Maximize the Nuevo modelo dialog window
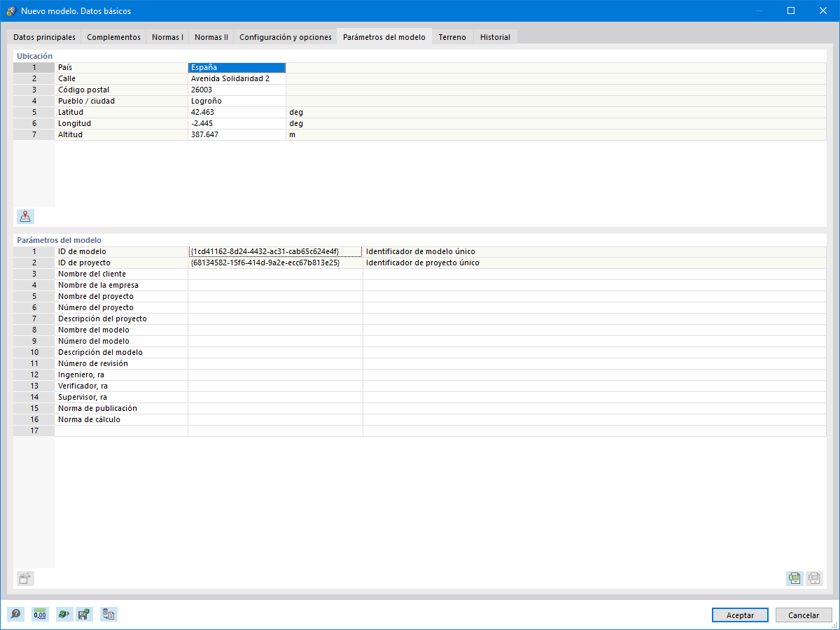The width and height of the screenshot is (840, 630). tap(791, 10)
